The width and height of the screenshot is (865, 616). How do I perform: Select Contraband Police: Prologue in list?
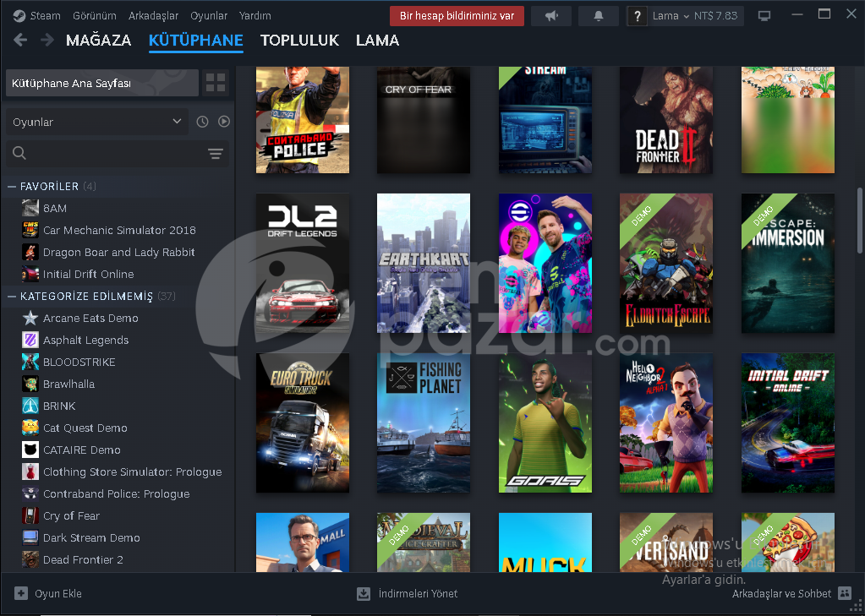[x=117, y=493]
